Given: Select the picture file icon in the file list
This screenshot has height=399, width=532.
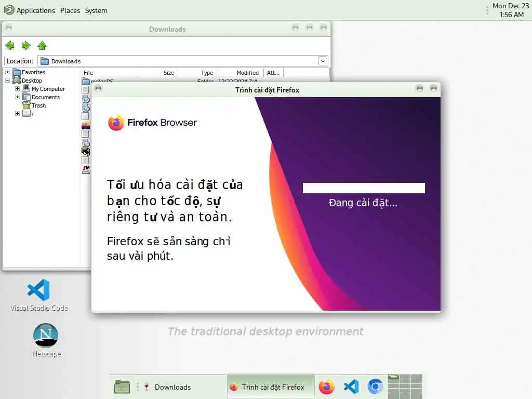Looking at the screenshot, I should coord(86,125).
